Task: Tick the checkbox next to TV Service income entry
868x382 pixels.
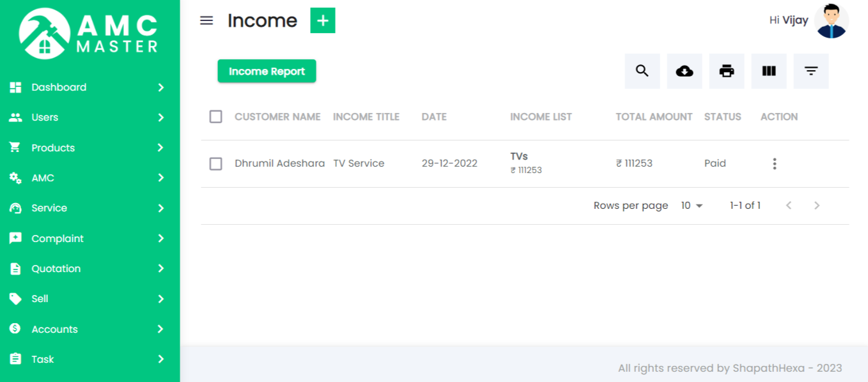Action: pos(215,163)
